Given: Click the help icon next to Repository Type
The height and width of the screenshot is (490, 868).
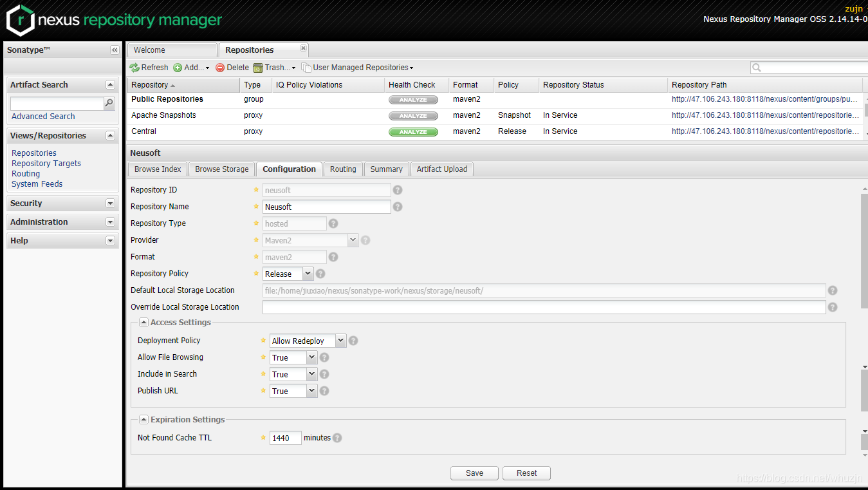Looking at the screenshot, I should click(333, 223).
